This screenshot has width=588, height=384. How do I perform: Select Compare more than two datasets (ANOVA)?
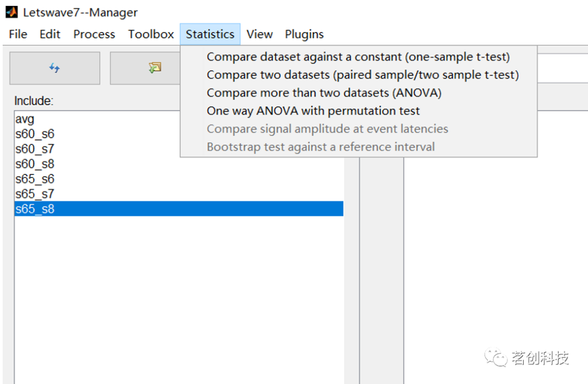point(324,93)
